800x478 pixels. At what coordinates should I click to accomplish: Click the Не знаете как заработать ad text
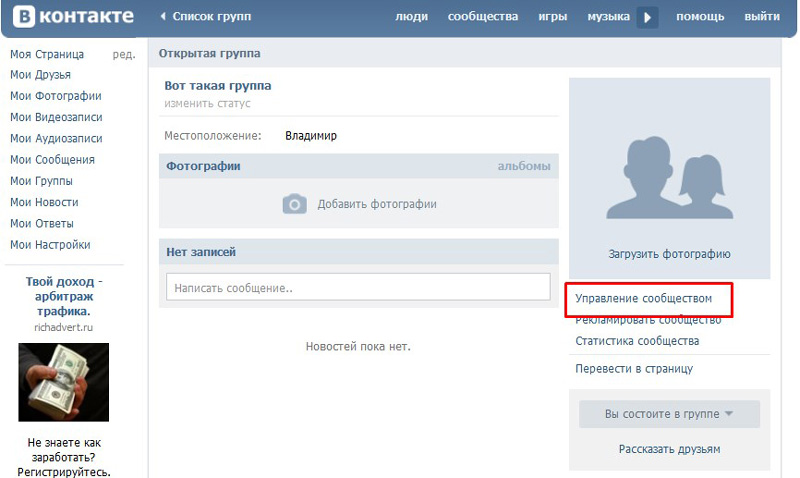(64, 457)
